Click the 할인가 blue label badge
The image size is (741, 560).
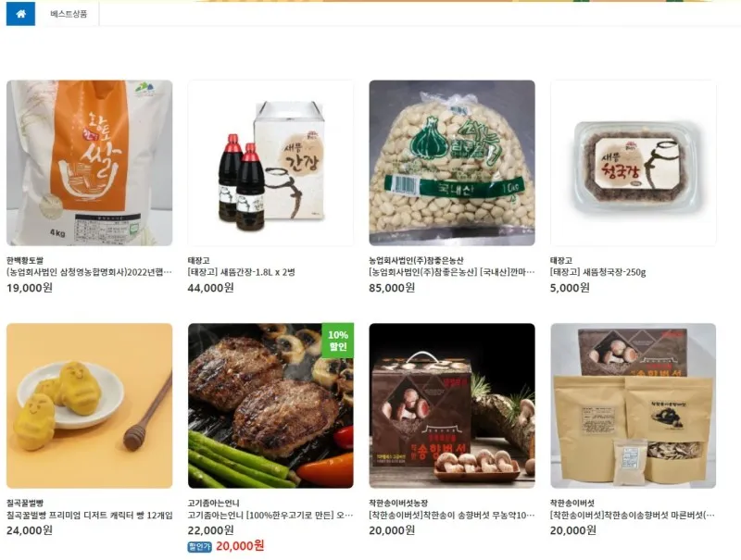tap(199, 547)
